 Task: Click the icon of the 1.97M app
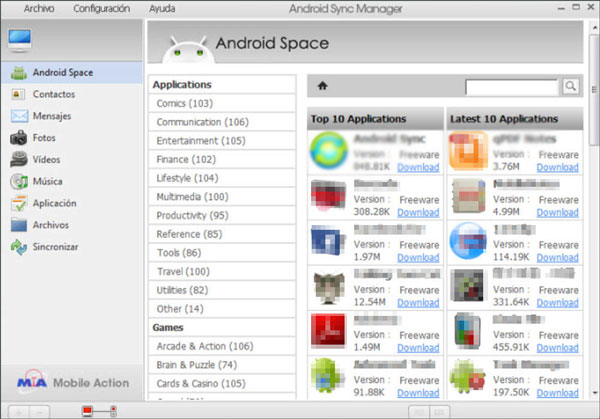coord(326,240)
